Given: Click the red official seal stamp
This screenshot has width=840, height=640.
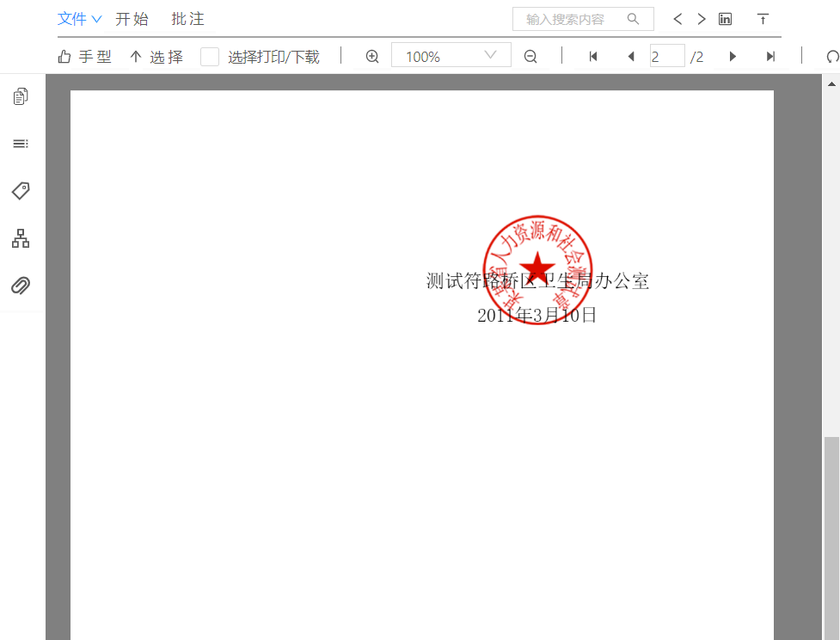Looking at the screenshot, I should [538, 270].
